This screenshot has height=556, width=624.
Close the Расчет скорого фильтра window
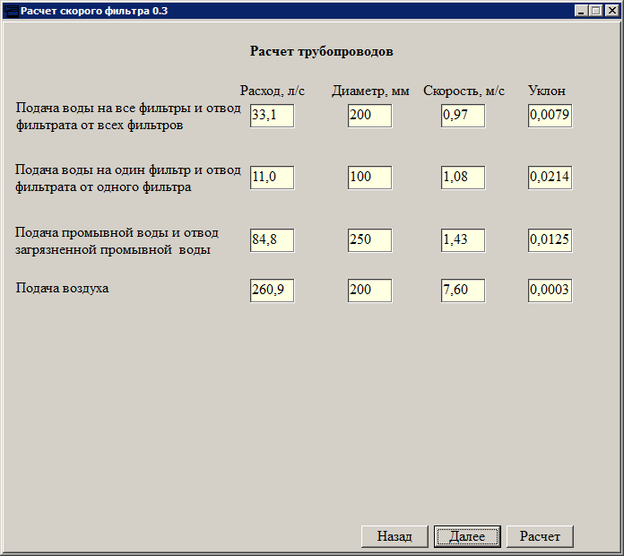pos(611,11)
